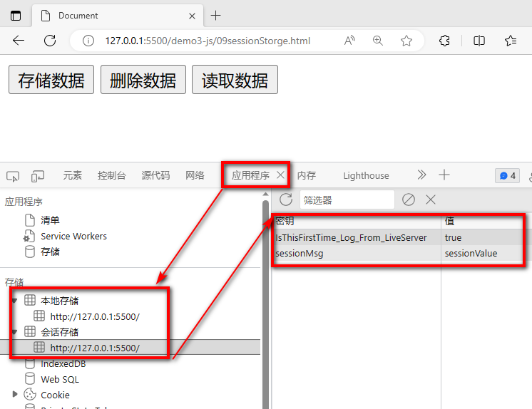Select the sessionMsg row in table
The height and width of the screenshot is (409, 532).
(357, 253)
